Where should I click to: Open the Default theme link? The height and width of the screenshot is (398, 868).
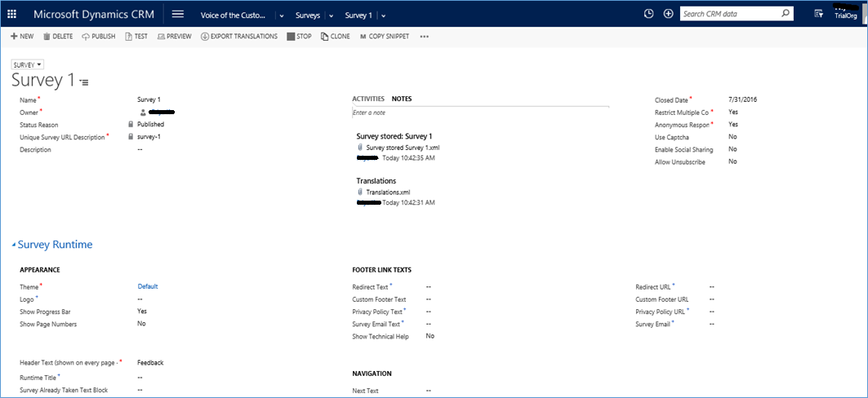148,286
